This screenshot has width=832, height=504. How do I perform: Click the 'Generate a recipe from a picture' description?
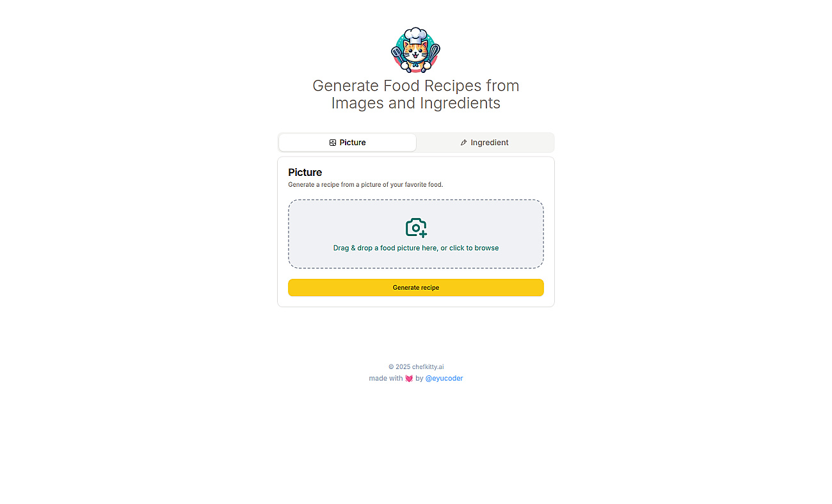(365, 185)
